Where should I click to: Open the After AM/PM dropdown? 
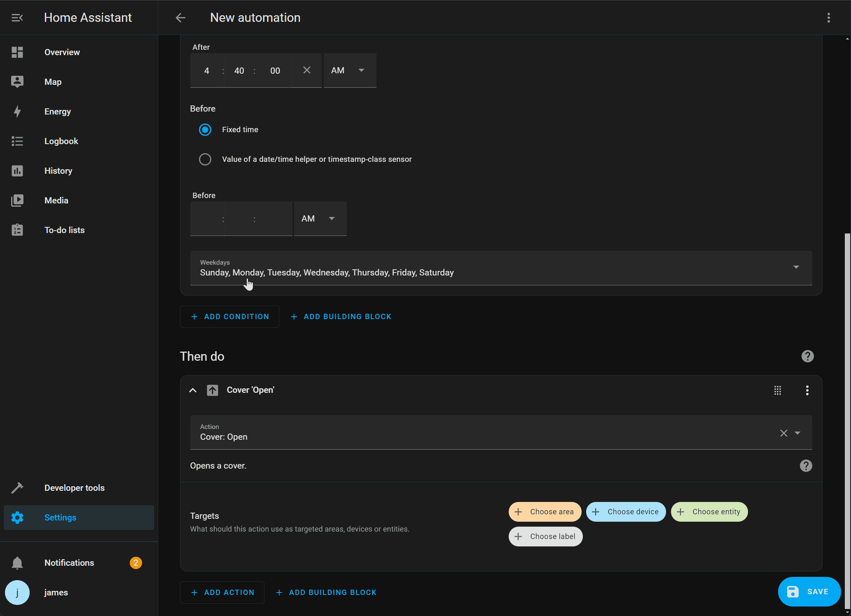pyautogui.click(x=349, y=70)
